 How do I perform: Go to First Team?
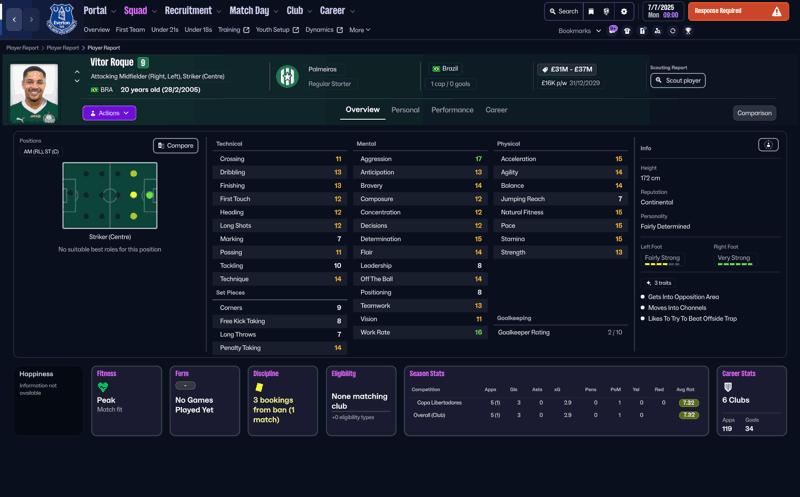130,30
